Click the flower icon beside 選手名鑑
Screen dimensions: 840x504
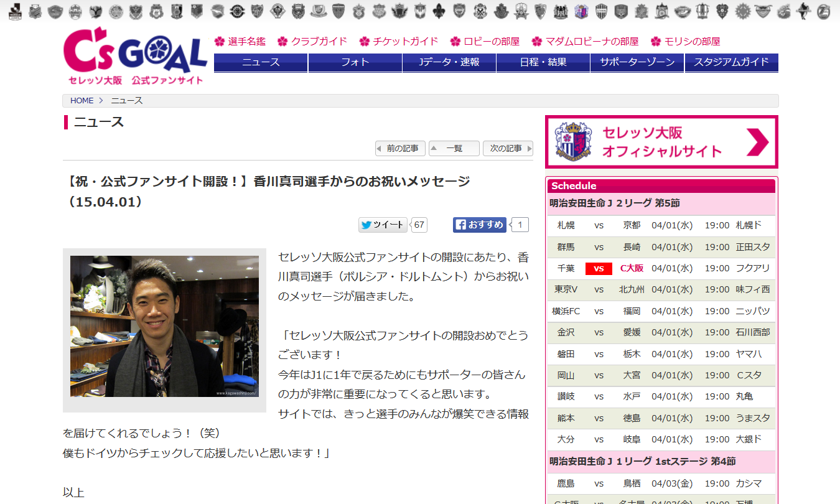click(x=219, y=42)
